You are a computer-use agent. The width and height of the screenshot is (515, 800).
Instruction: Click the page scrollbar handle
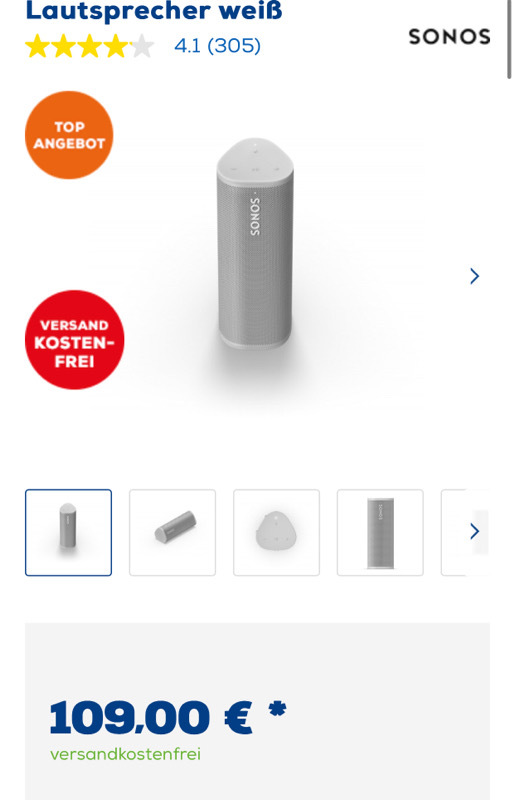tap(509, 38)
